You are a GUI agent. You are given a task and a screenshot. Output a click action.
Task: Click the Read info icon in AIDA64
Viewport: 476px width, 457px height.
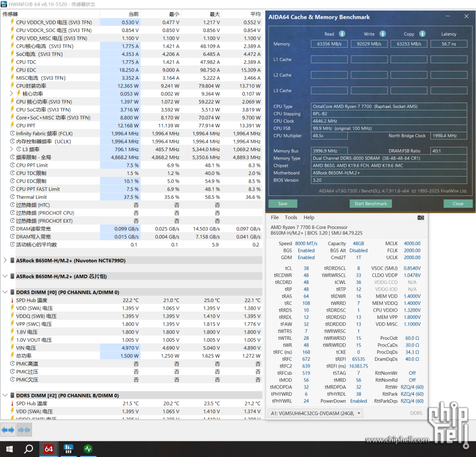click(342, 34)
